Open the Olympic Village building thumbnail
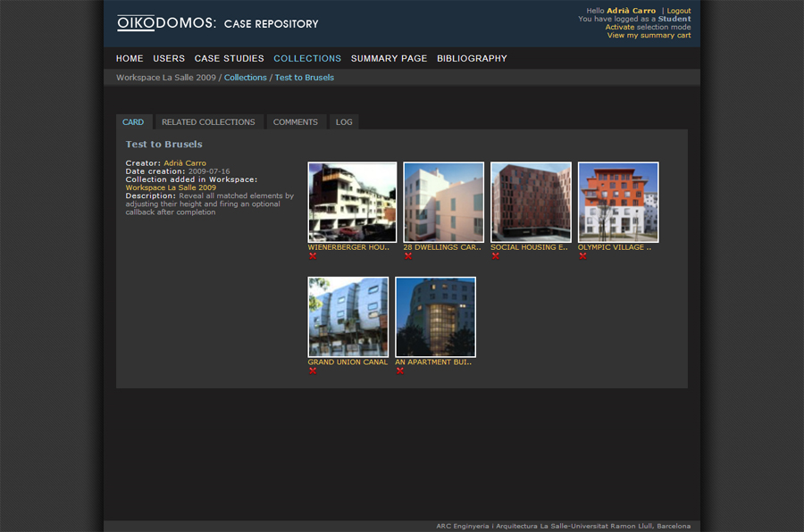 [x=618, y=202]
